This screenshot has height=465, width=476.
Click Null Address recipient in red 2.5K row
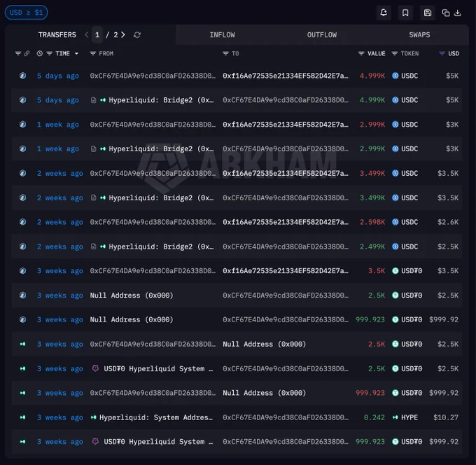click(x=265, y=344)
